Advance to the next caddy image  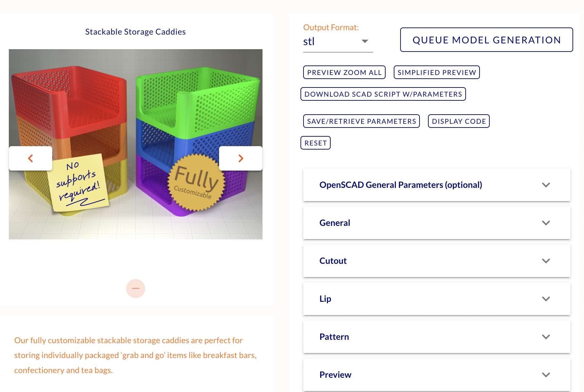point(241,158)
